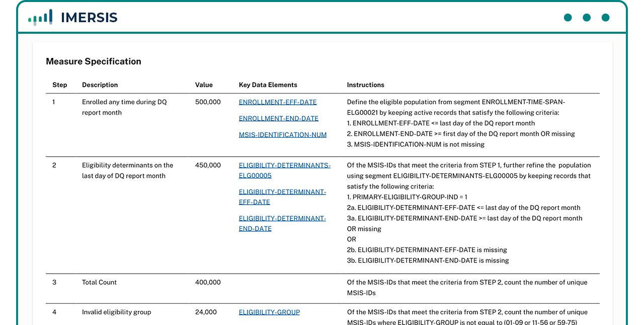Click the 'PRIMARY-ELIGIBILITY-GROUP-IND = 1' instruction line
Viewport: 644px width, 325px height.
[x=407, y=197]
